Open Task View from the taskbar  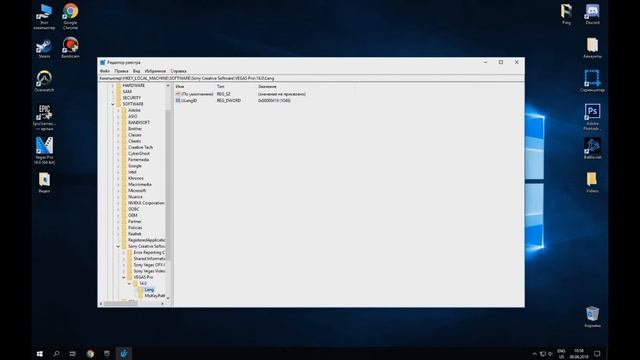click(x=73, y=353)
